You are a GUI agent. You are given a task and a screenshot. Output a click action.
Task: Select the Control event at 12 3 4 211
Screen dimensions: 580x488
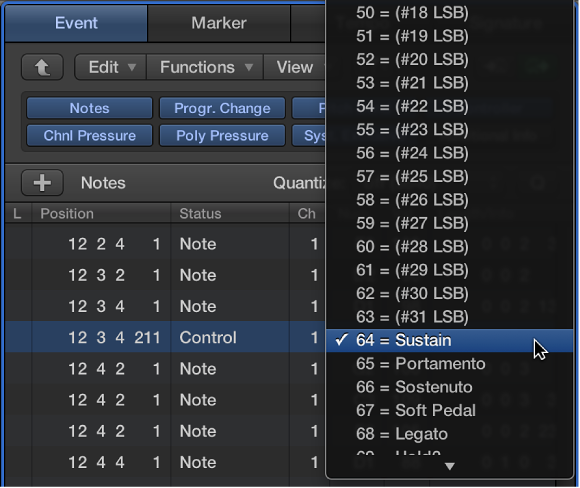click(165, 337)
